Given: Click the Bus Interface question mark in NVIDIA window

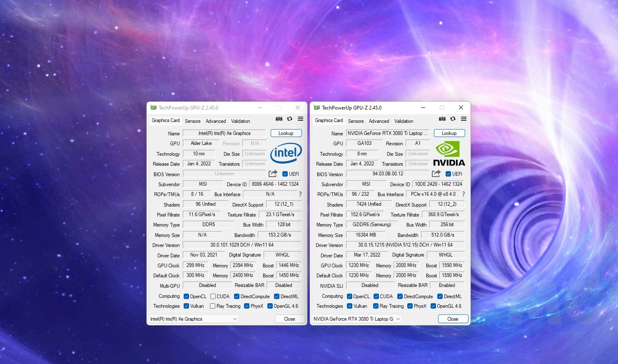Looking at the screenshot, I should [x=463, y=194].
